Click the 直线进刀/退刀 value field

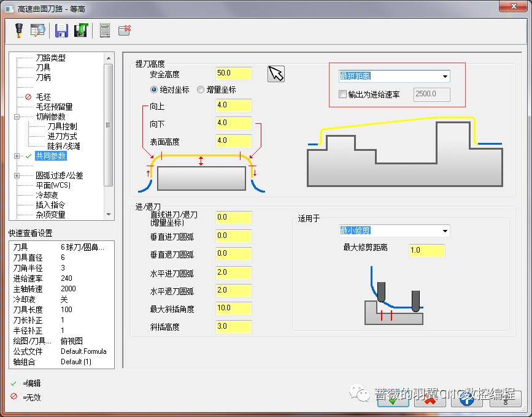coord(233,217)
